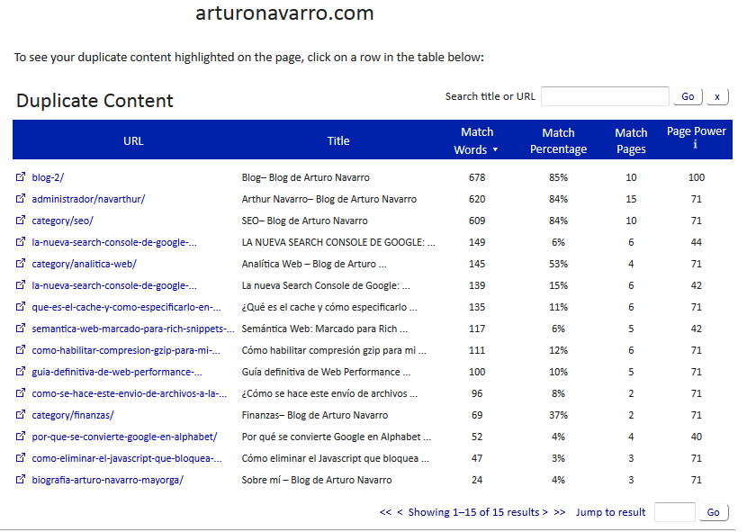Open external link icon for como-se-hace-este-envio row
The width and height of the screenshot is (756, 532).
(20, 392)
